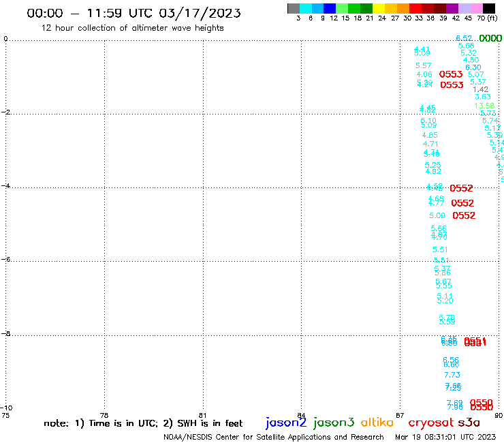
Task: Click the light green swatch in the color bar
Action: tap(343, 8)
